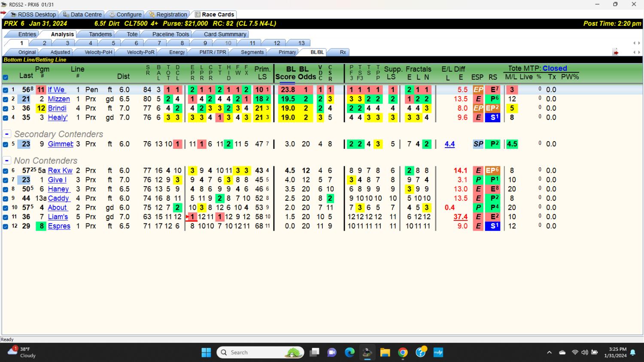Collapse the Non Contenders group
The image size is (644, 362).
pos(7,161)
